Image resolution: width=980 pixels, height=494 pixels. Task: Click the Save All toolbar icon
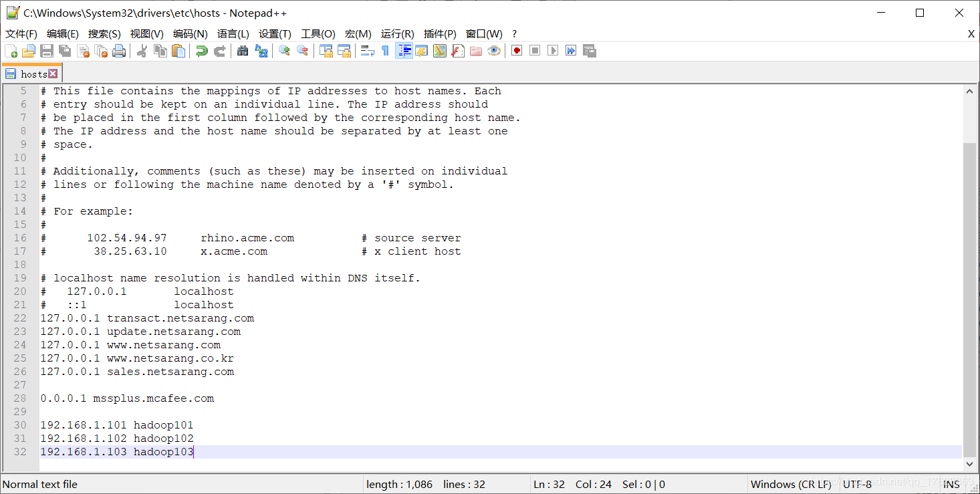pos(65,51)
